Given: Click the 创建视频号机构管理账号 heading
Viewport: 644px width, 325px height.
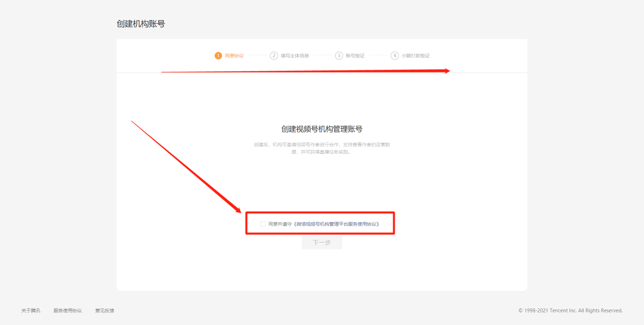Looking at the screenshot, I should coord(322,129).
